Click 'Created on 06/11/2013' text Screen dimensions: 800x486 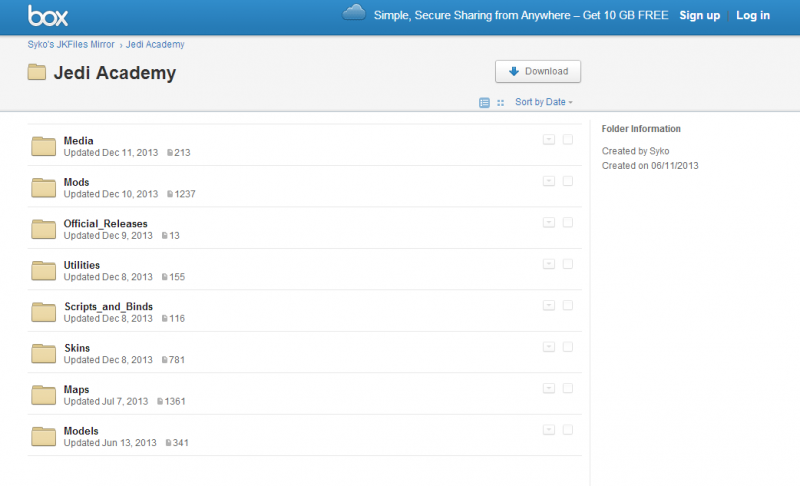650,166
